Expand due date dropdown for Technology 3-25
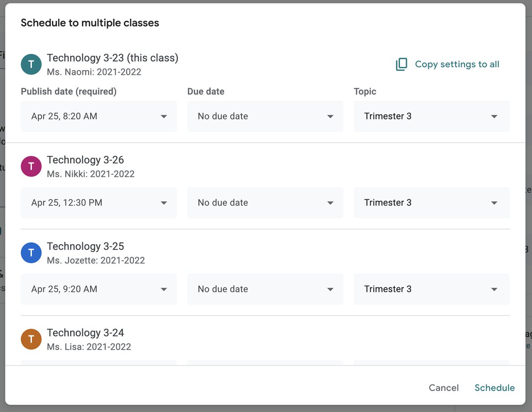Screen dimensions: 532x412 [265, 289]
